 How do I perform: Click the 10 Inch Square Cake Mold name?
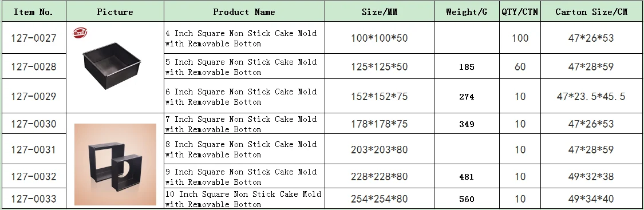coord(243,199)
